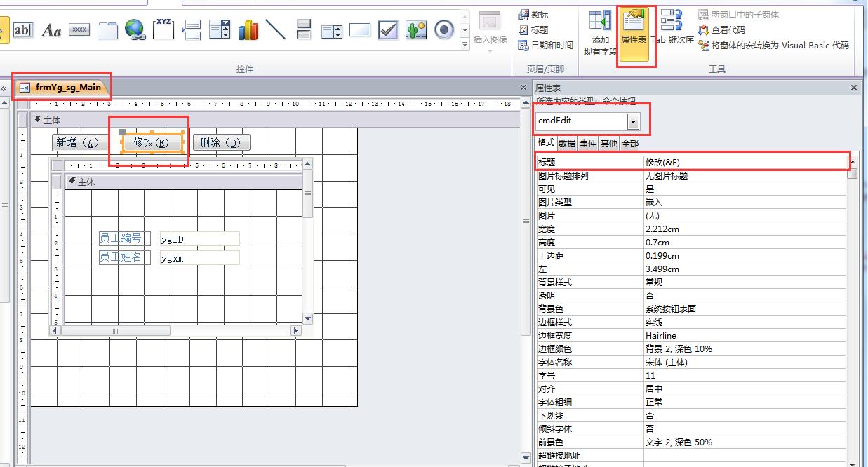The height and width of the screenshot is (467, 868).
Task: Convert form macros to Visual Basic 代码
Action: tap(774, 45)
